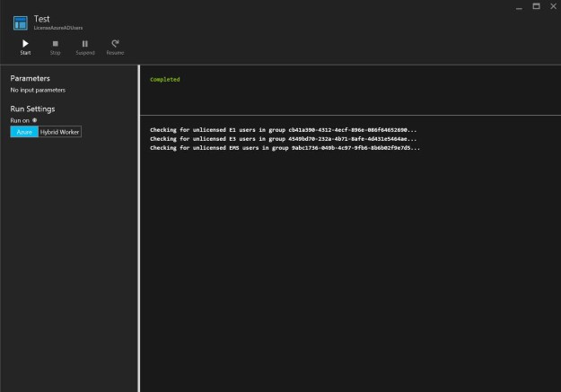Screen dimensions: 561x392
Task: Stop the running test job
Action: pyautogui.click(x=55, y=47)
